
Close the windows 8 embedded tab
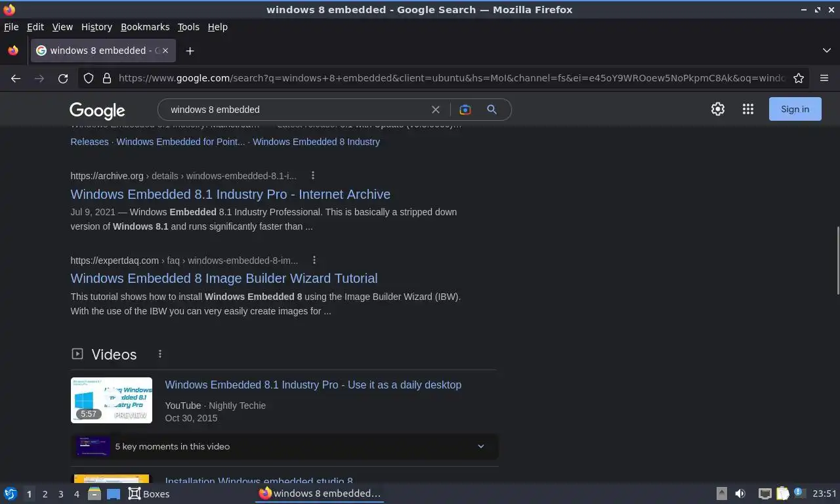(165, 51)
